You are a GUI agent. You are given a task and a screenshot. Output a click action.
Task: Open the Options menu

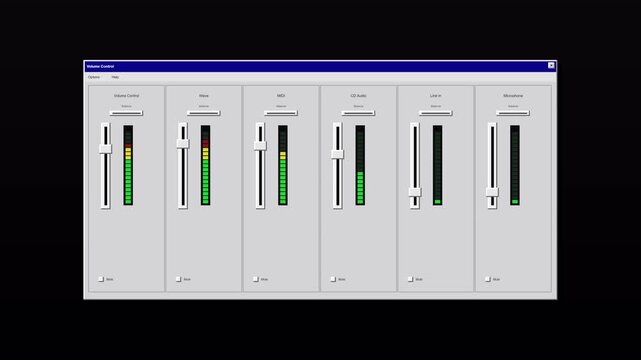[94, 77]
